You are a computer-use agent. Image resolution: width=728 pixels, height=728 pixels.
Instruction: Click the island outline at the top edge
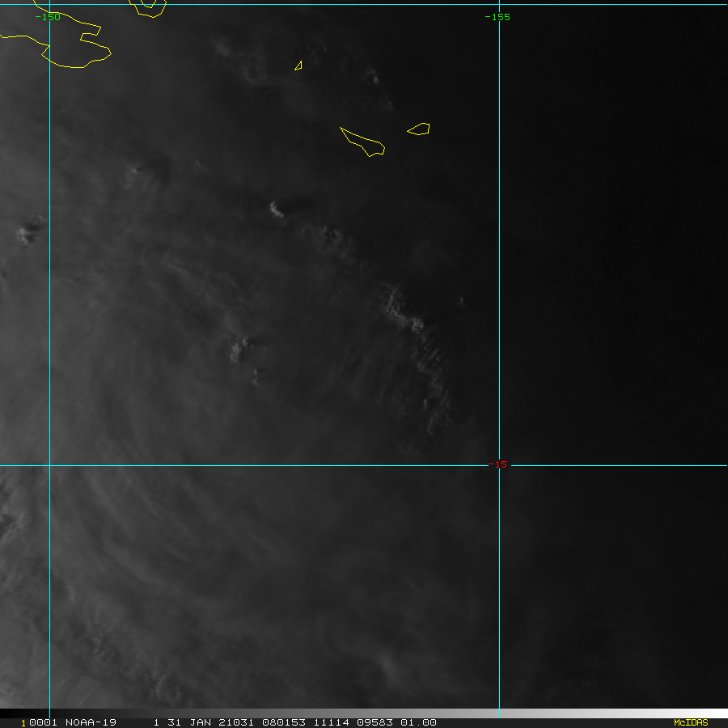pos(148,6)
